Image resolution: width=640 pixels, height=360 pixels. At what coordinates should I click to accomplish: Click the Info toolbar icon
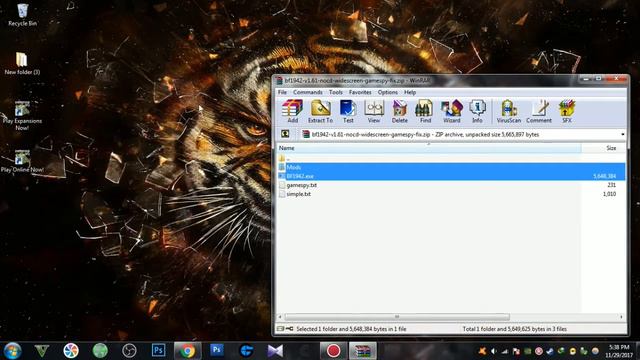pyautogui.click(x=477, y=111)
